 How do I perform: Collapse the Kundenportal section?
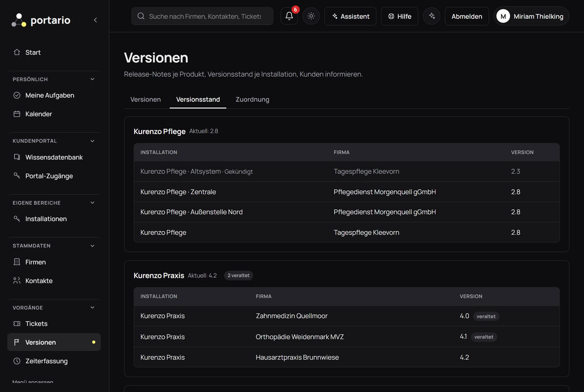(x=92, y=141)
